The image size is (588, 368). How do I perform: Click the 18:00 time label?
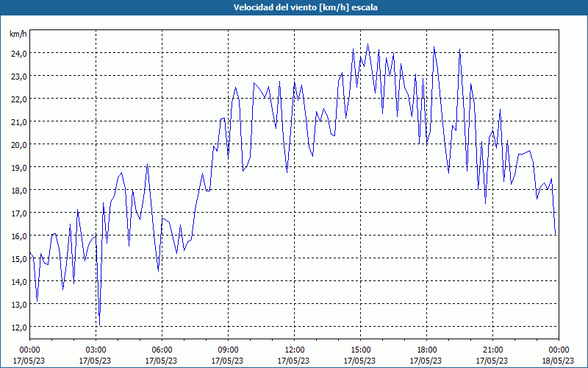tap(426, 350)
